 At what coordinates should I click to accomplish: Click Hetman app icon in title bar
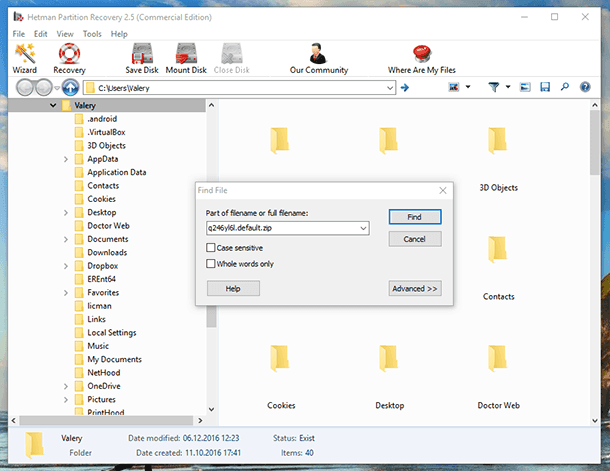(x=18, y=17)
